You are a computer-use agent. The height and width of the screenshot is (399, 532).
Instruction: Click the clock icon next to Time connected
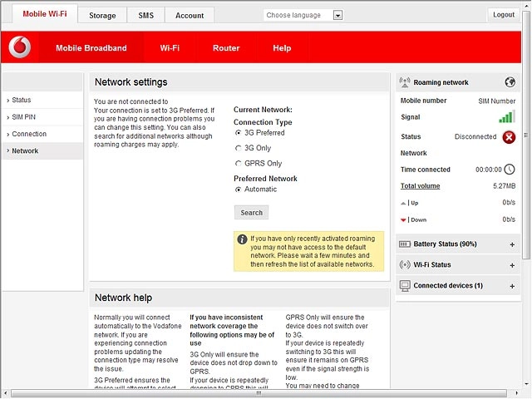click(510, 170)
